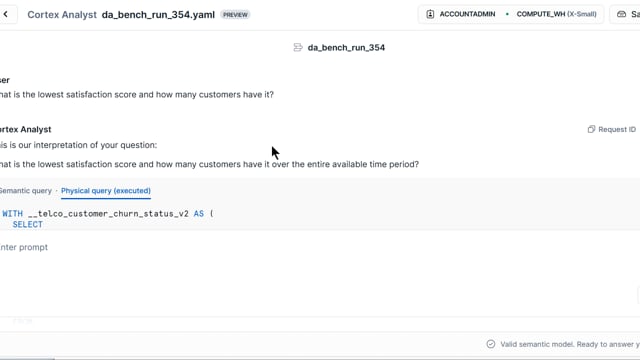Switch to the Semantic query tab
640x360 pixels.
(x=25, y=191)
